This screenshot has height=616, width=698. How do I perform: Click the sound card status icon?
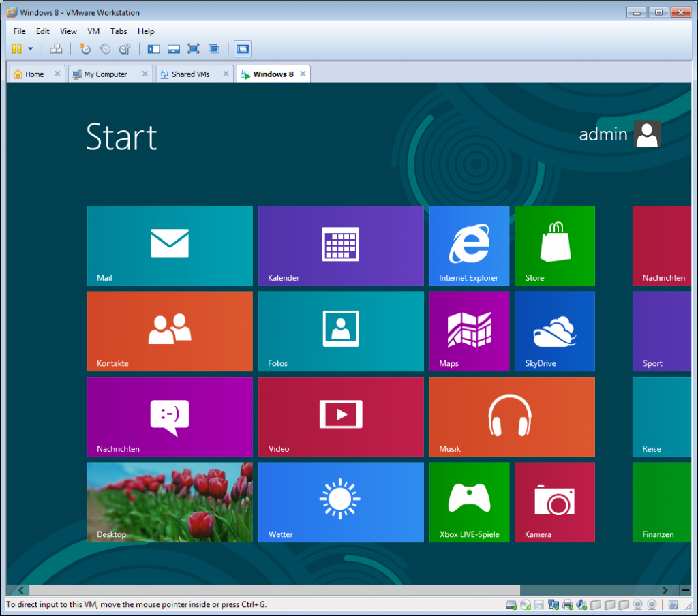tap(581, 605)
